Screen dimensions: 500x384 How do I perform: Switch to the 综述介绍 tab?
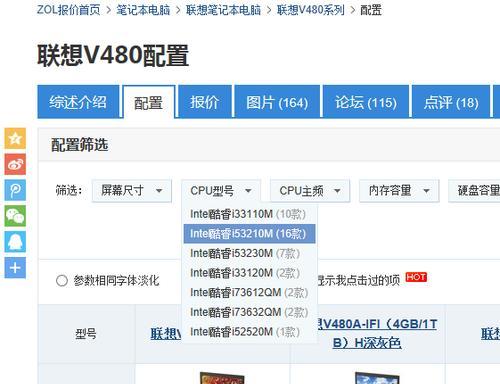coord(78,102)
